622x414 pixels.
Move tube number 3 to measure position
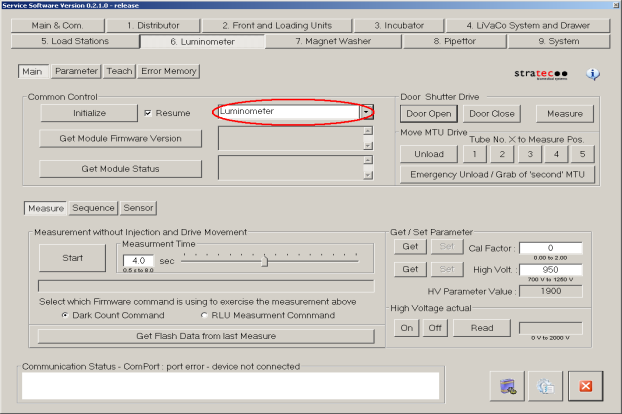point(529,154)
